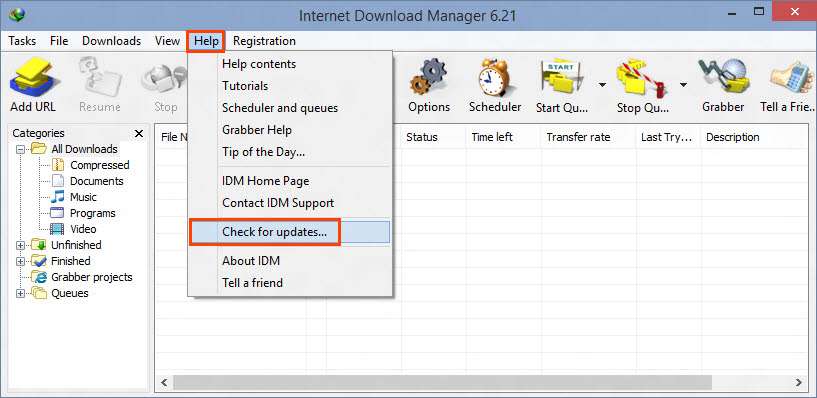Click the Resume toolbar icon
This screenshot has width=817, height=398.
coord(100,78)
